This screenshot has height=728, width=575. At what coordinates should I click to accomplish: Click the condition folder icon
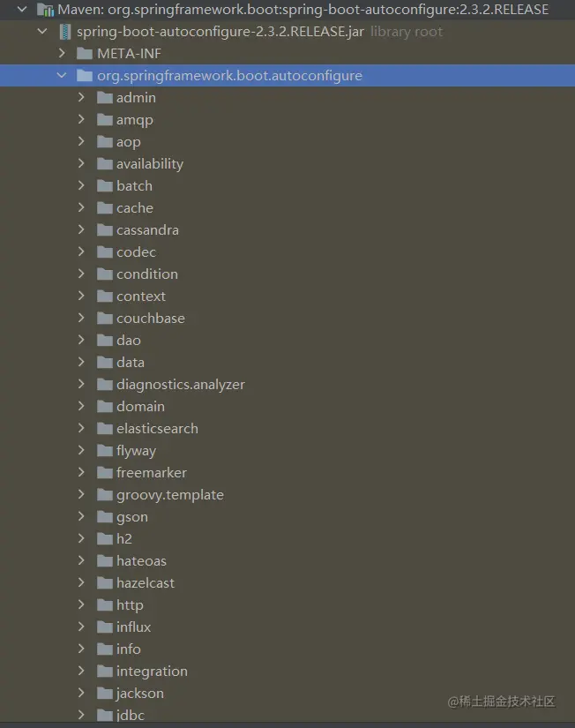[x=105, y=274]
